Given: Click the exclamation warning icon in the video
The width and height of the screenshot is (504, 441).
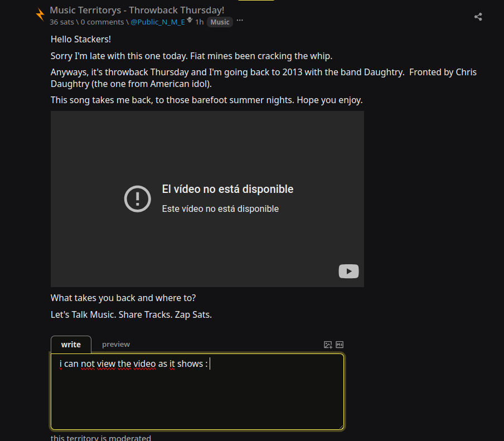Looking at the screenshot, I should pyautogui.click(x=138, y=198).
